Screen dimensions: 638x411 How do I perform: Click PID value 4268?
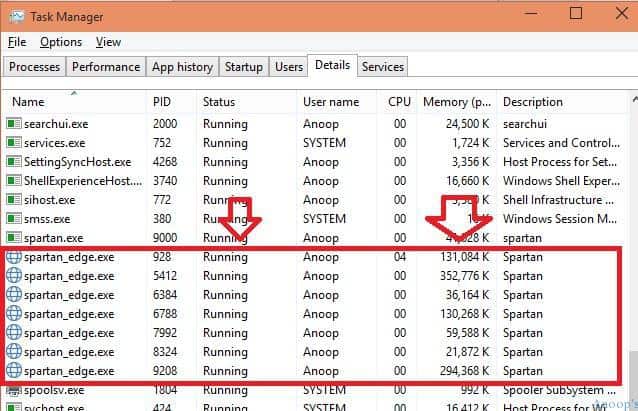click(165, 162)
